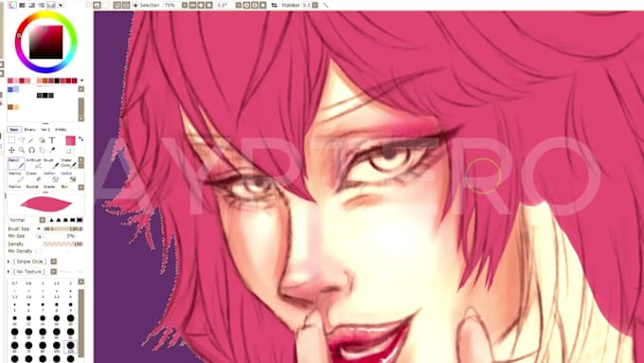644x363 pixels.
Task: Click the foreground color swatch
Action: (x=70, y=140)
